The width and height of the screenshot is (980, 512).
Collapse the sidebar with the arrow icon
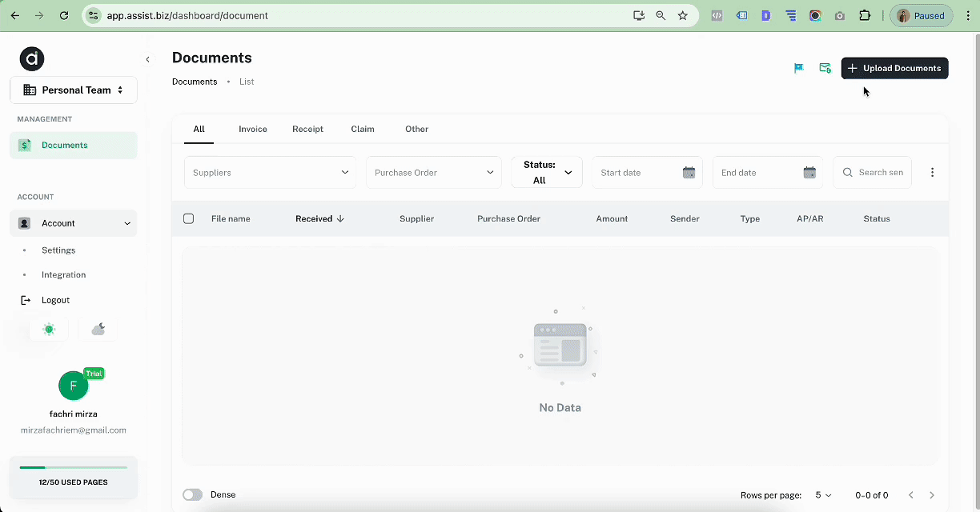tap(147, 59)
